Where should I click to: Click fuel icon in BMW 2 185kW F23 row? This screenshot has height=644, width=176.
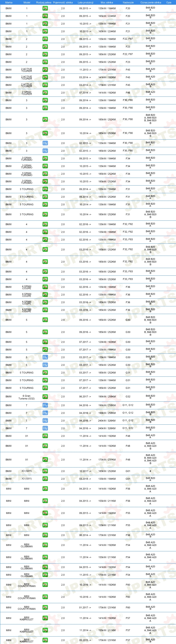pyautogui.click(x=45, y=62)
